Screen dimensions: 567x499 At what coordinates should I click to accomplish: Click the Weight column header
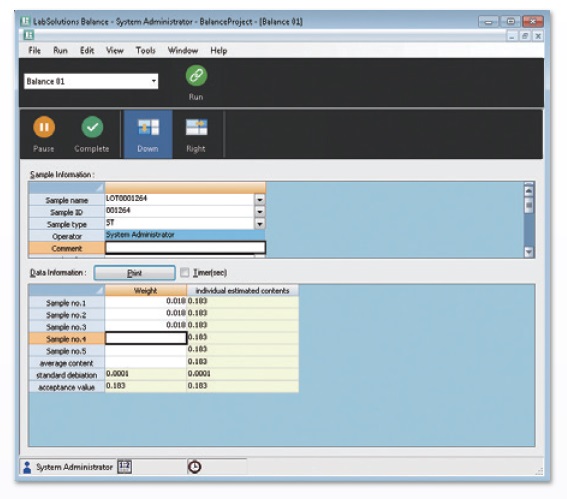146,290
